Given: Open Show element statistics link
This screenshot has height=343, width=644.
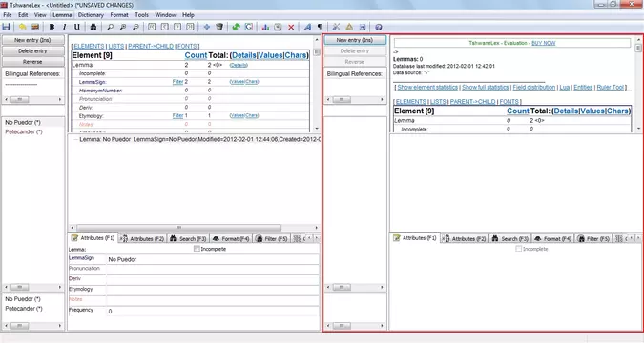Looking at the screenshot, I should click(x=427, y=87).
